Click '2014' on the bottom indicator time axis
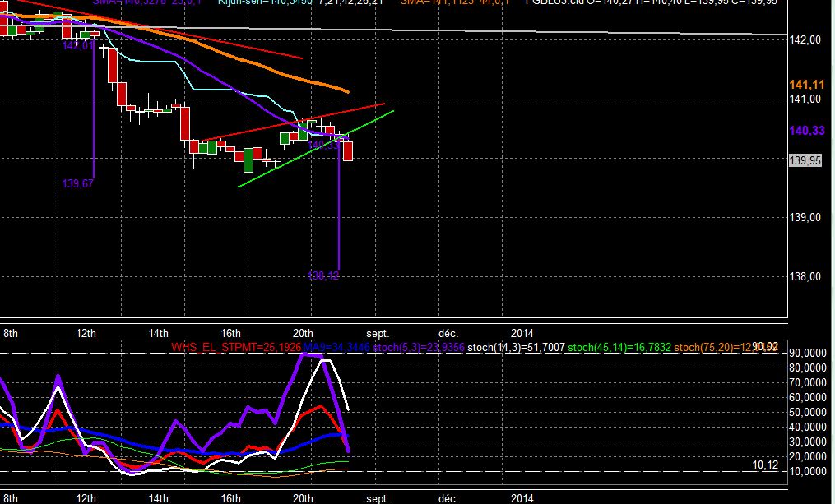Viewport: 835px width, 504px height. pyautogui.click(x=522, y=499)
